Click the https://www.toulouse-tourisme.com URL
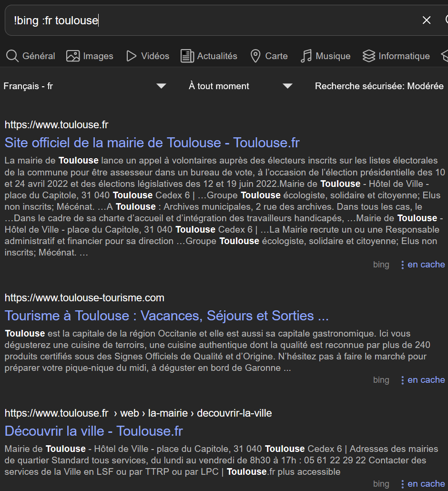448x491 pixels. [x=84, y=298]
